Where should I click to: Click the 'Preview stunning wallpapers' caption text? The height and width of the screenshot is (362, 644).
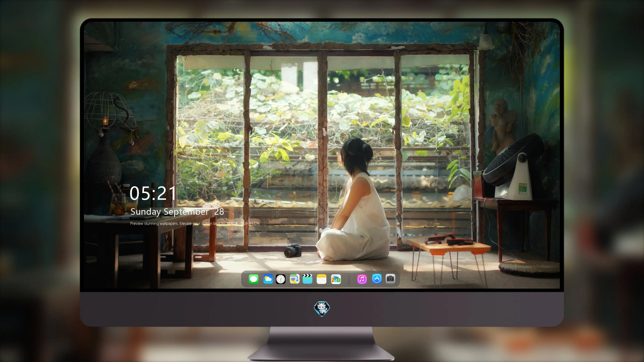point(195,223)
